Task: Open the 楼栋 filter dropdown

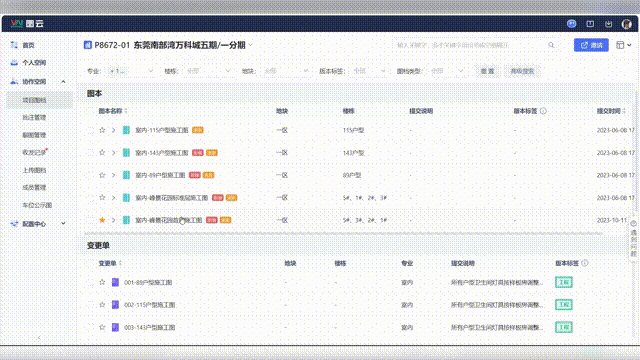Action: [208, 71]
